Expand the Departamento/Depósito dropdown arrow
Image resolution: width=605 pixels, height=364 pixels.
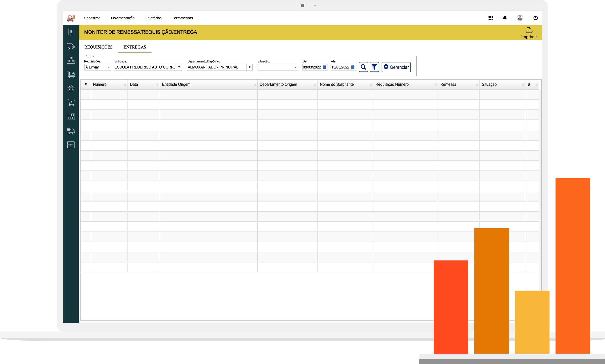click(249, 67)
